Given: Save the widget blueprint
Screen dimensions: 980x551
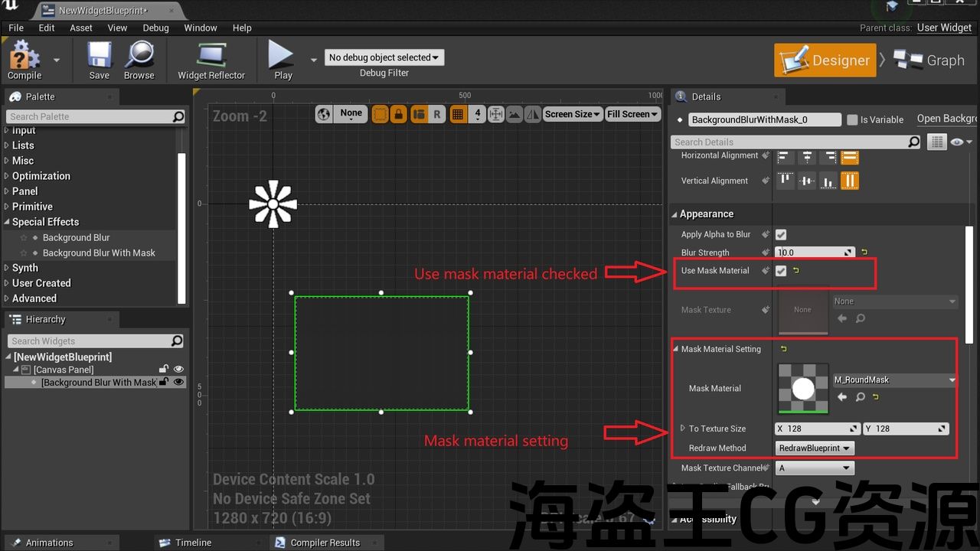Looking at the screenshot, I should tap(99, 58).
